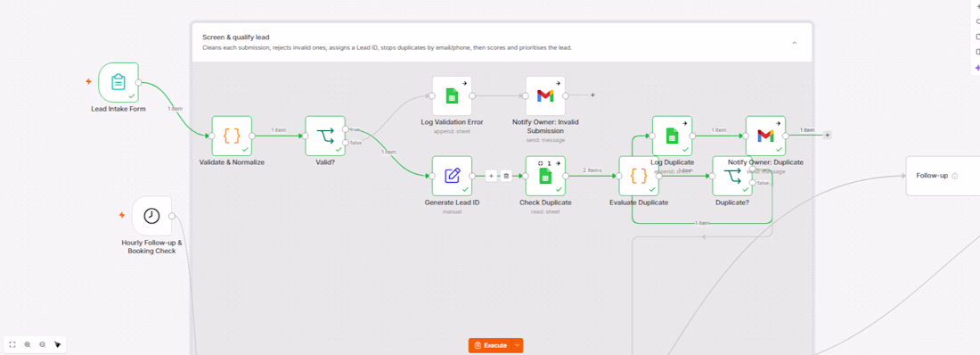
Task: Click the "2 items" connection label
Action: click(592, 170)
